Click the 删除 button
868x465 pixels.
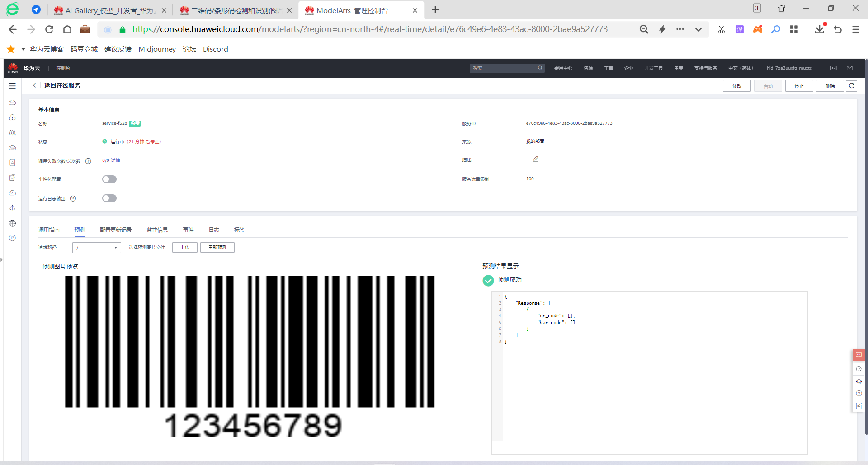830,86
